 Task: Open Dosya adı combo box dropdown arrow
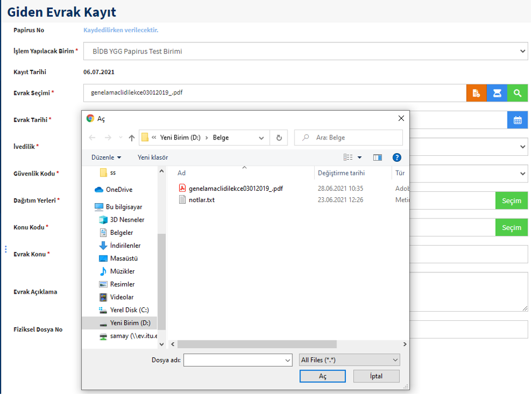(x=288, y=360)
